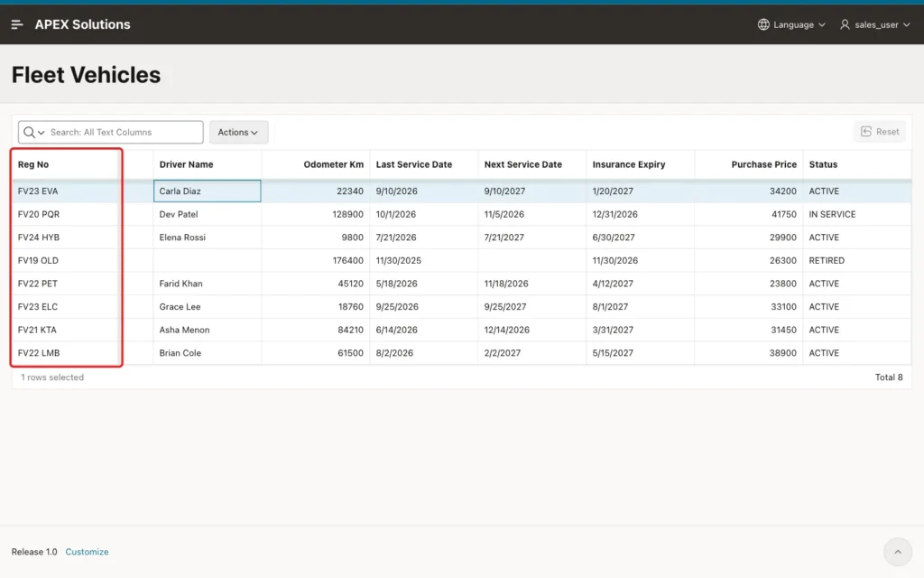The height and width of the screenshot is (578, 924).
Task: Click the magnifier search icon
Action: (x=29, y=132)
